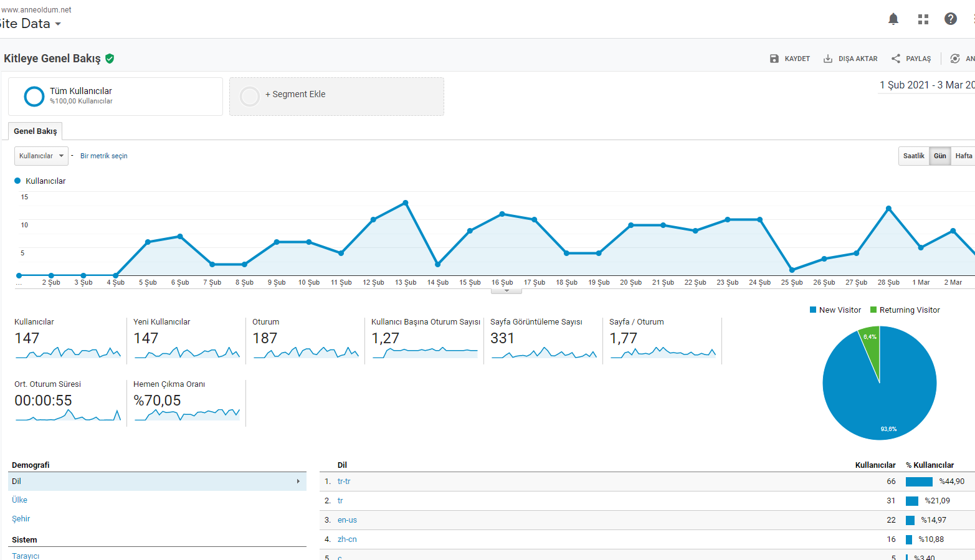This screenshot has height=560, width=975.
Task: Switch chart granularity to Saatlik
Action: [914, 156]
